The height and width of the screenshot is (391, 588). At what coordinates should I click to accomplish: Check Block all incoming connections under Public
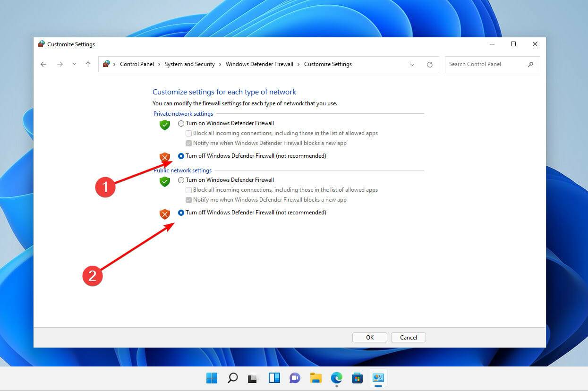tap(189, 190)
